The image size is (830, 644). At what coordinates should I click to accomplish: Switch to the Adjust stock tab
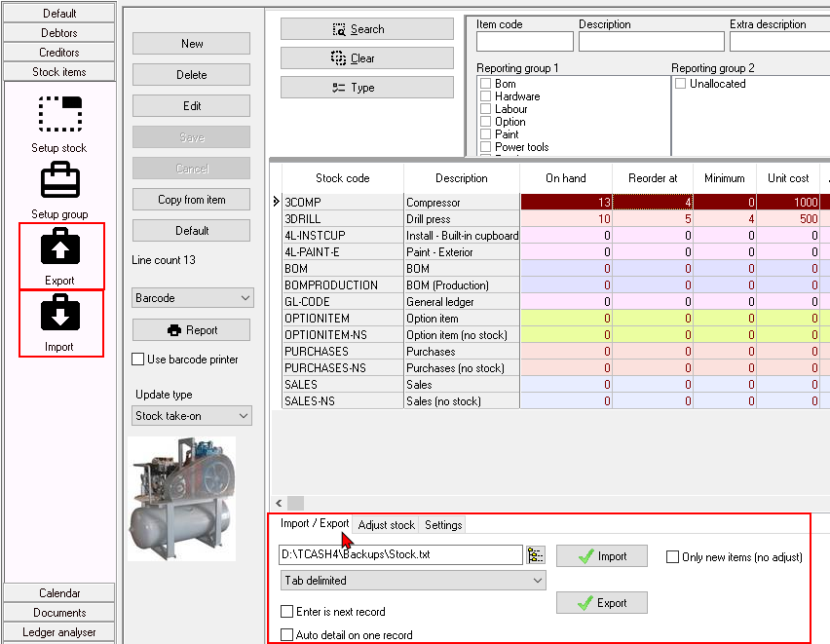(x=386, y=524)
